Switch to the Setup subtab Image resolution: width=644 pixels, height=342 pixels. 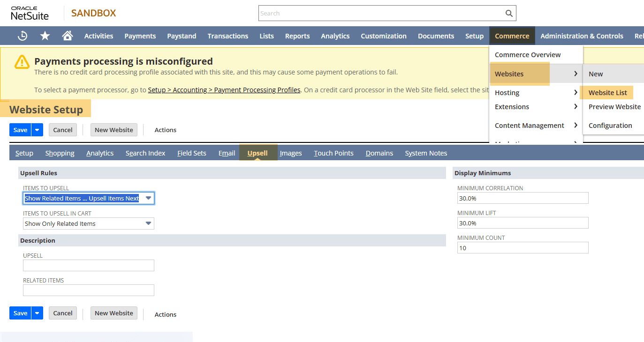coord(24,153)
